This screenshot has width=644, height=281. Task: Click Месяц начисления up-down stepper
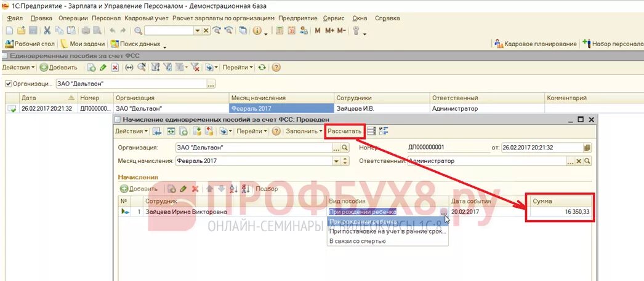(345, 161)
